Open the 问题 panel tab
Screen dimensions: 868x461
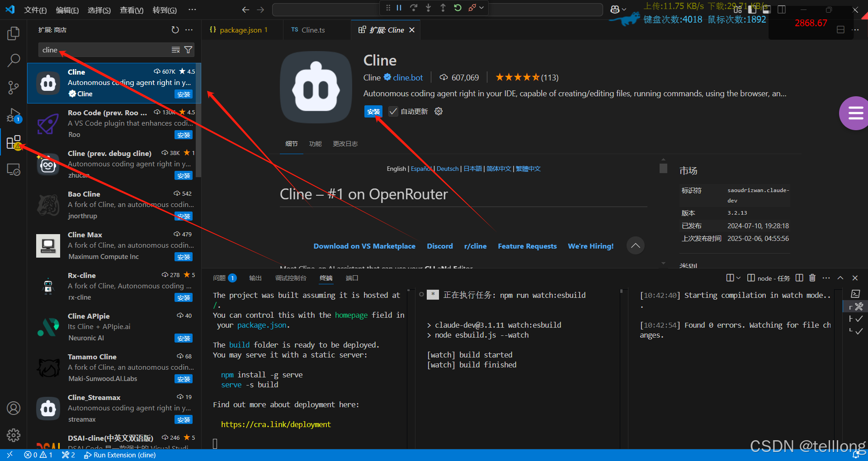tap(224, 278)
